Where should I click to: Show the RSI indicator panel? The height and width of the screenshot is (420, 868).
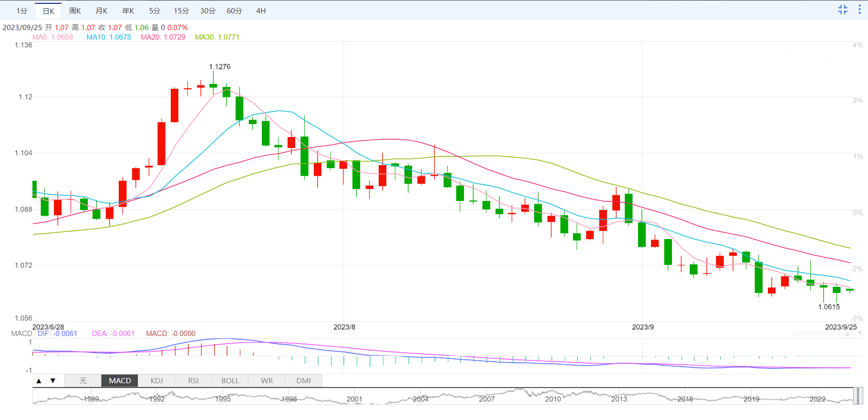193,380
